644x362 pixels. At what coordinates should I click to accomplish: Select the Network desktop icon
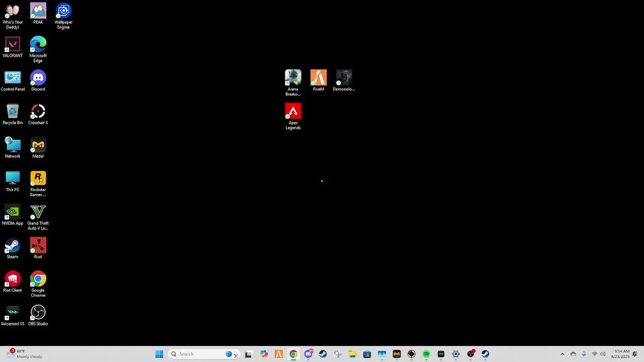[13, 148]
